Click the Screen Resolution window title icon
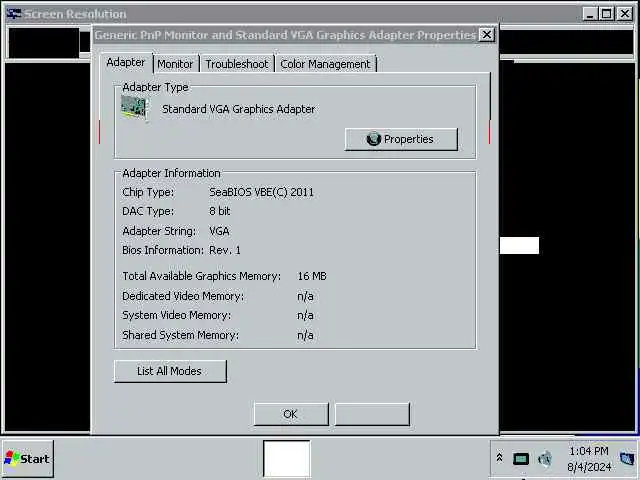640x480 pixels. point(14,14)
